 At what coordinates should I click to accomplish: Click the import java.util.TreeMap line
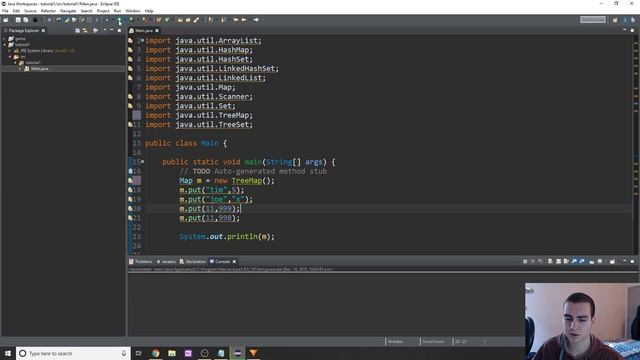coord(199,115)
